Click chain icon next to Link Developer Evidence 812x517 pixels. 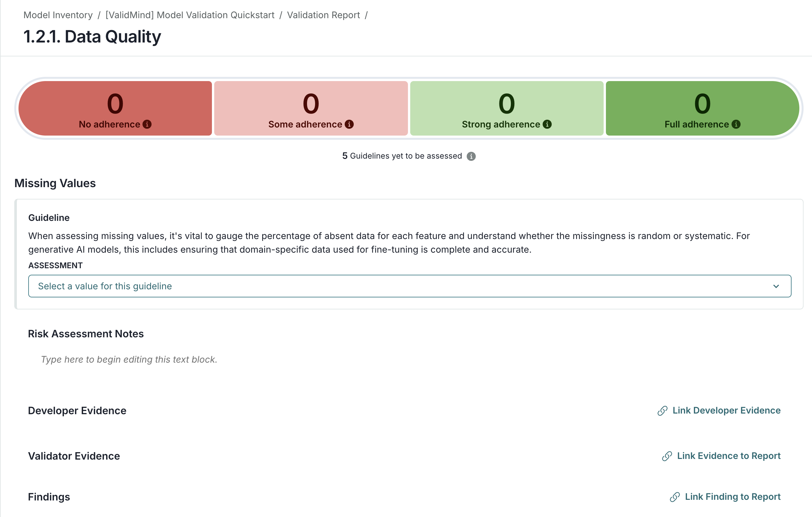point(662,411)
